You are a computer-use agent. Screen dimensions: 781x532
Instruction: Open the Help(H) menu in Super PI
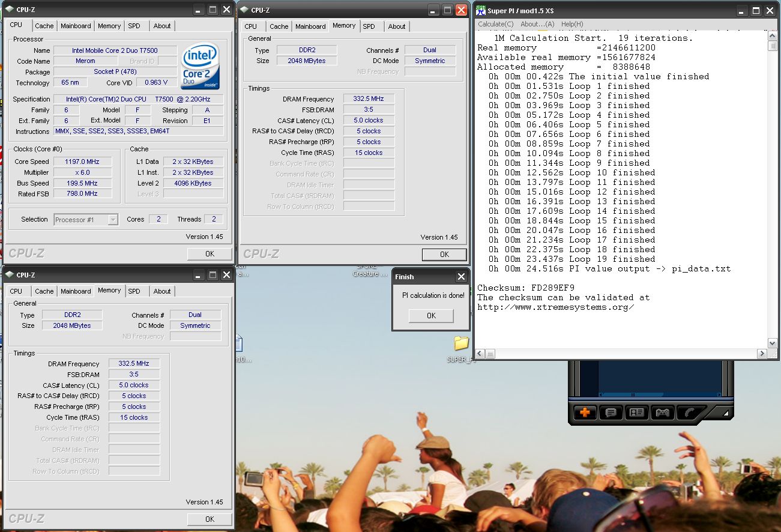[x=572, y=24]
